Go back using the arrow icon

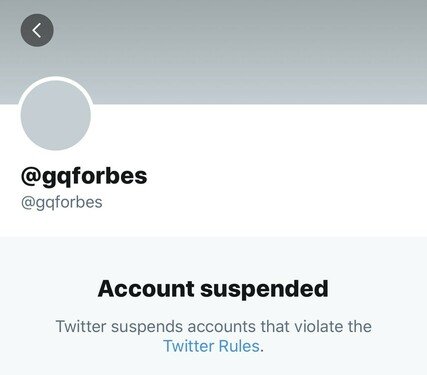tap(37, 30)
